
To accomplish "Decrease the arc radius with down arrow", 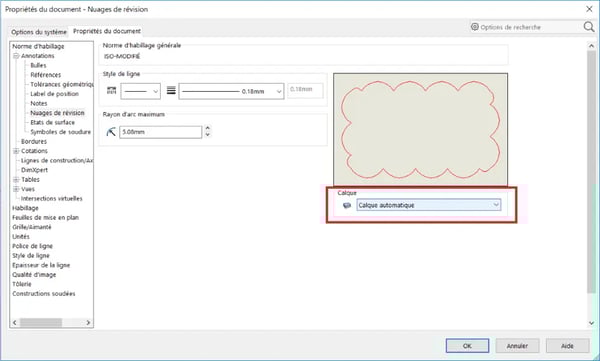I will (207, 135).
